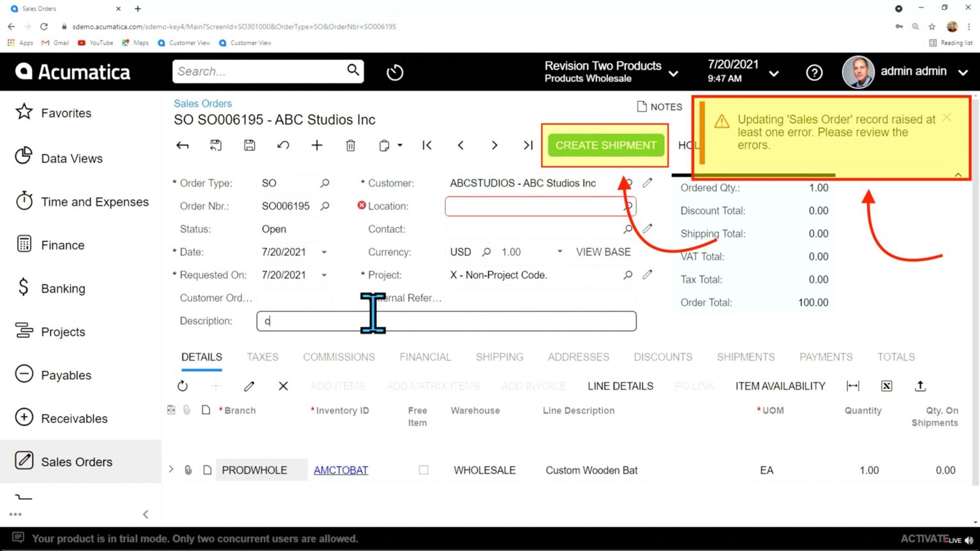980x551 pixels.
Task: Undo changes with the revert arrow icon
Action: [283, 145]
